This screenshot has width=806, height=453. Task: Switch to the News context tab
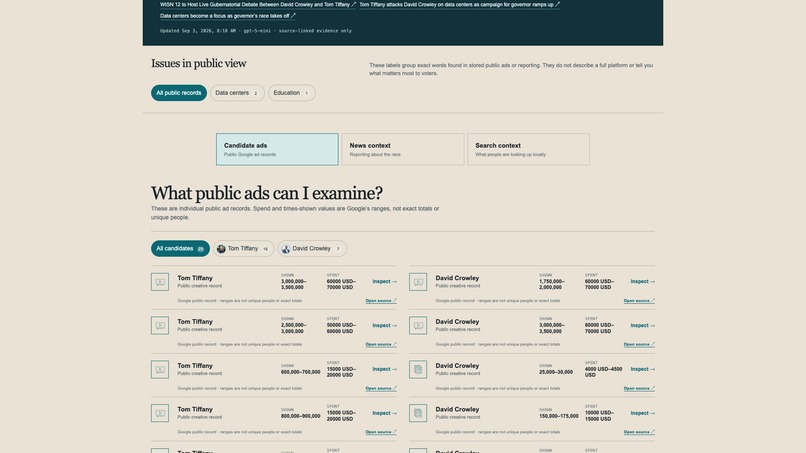pos(402,150)
